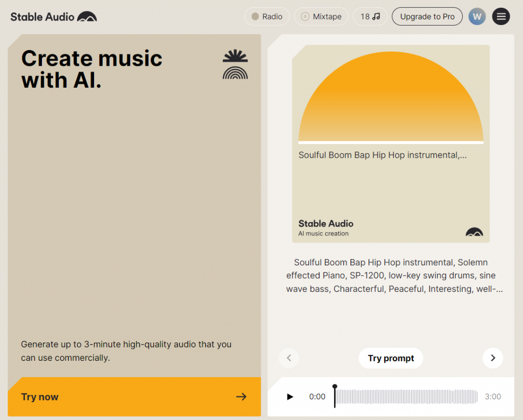
Task: Click the Stable Audio logo in header
Action: click(54, 16)
